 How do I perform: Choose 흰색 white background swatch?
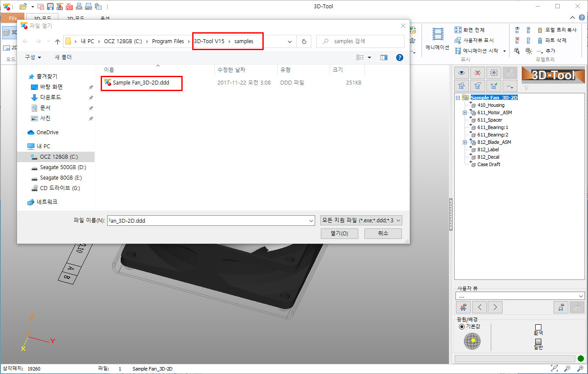[x=538, y=327]
